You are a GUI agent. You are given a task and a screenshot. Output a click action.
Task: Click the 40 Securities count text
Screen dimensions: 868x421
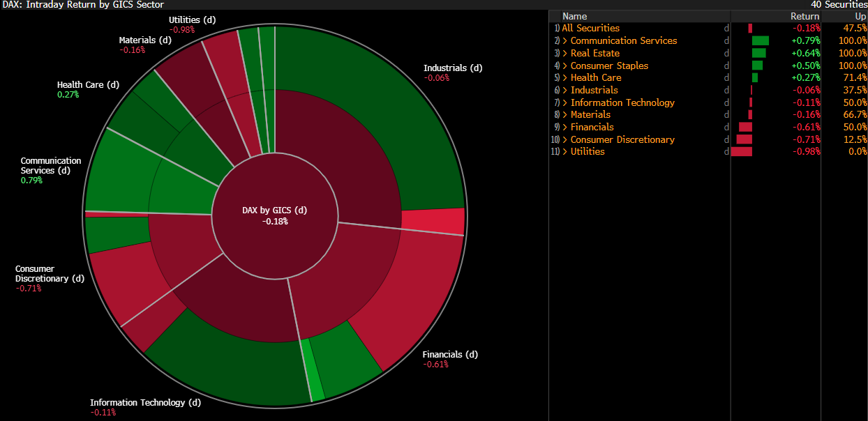[x=839, y=4]
